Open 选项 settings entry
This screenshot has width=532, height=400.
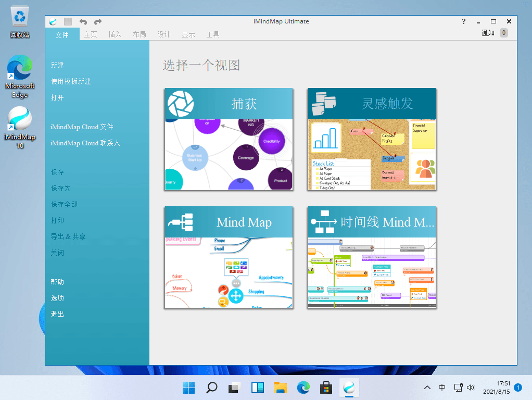click(x=57, y=298)
